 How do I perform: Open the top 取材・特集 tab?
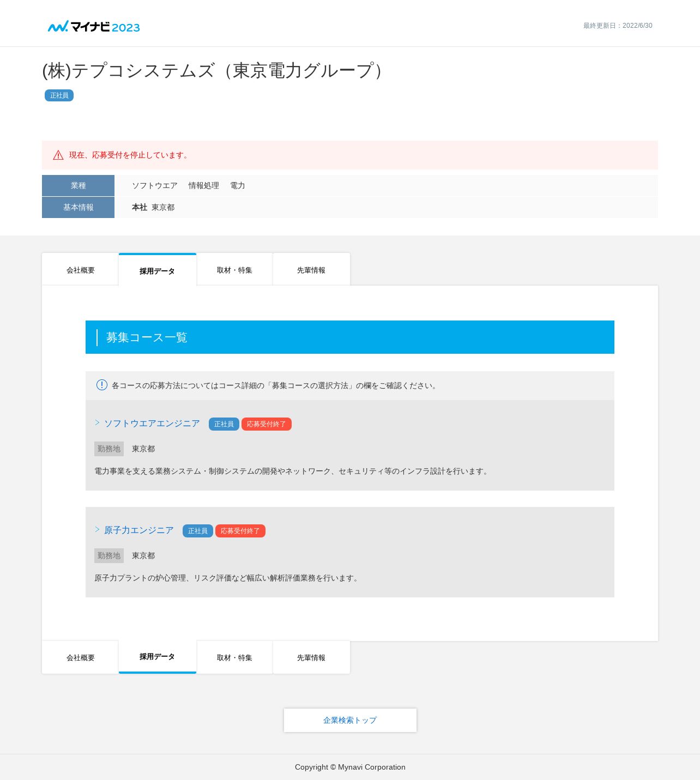(x=234, y=270)
